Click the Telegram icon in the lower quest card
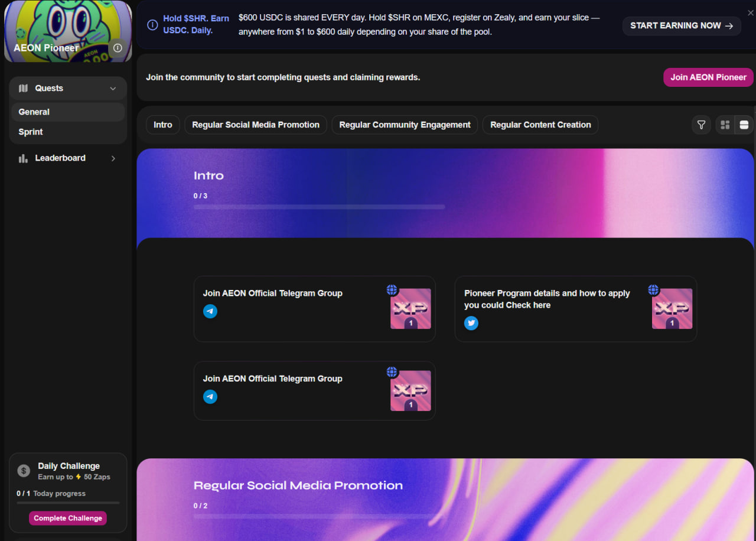 click(x=210, y=397)
